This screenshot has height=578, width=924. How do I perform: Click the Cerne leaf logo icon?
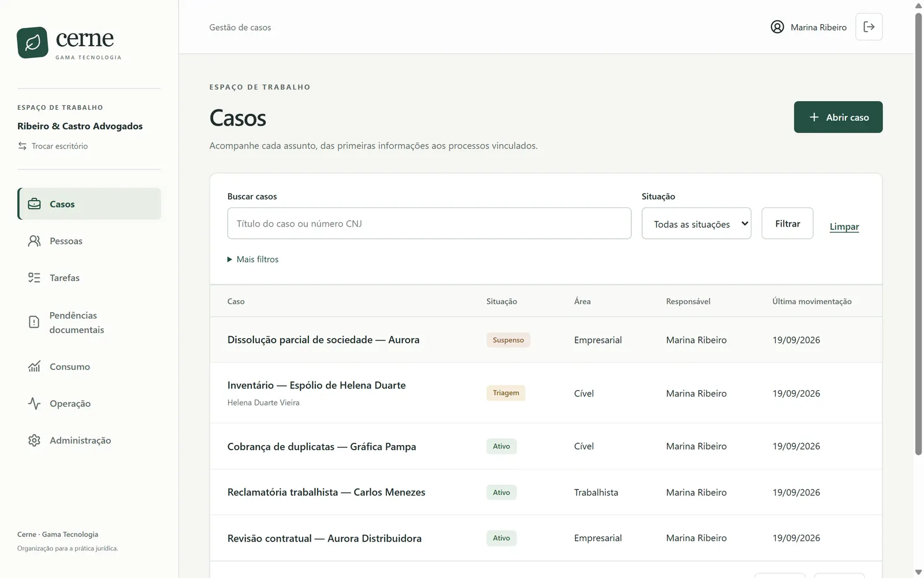pyautogui.click(x=32, y=42)
